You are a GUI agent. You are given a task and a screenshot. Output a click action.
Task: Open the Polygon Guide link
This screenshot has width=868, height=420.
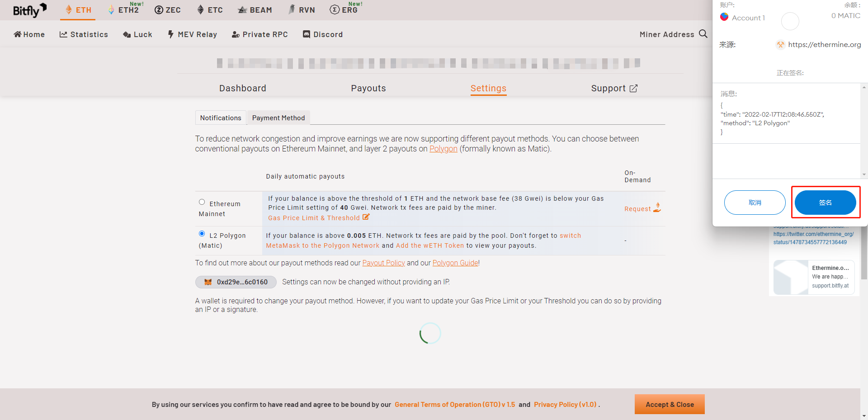(455, 263)
